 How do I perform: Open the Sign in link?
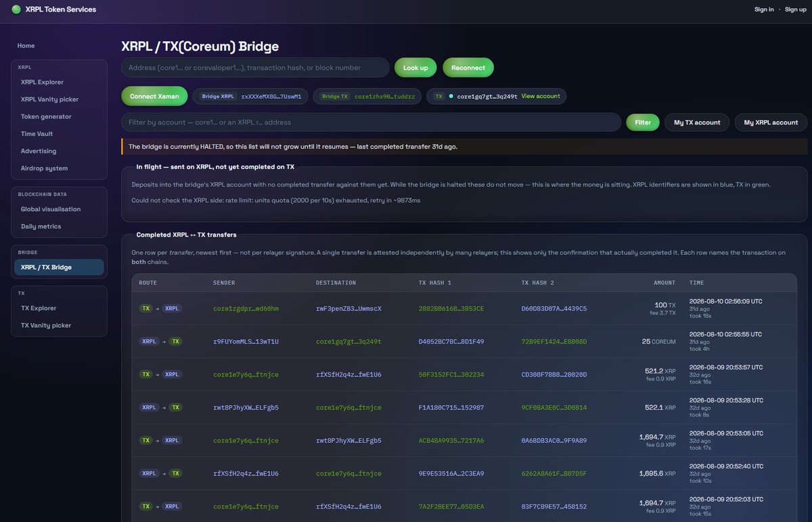(x=764, y=9)
